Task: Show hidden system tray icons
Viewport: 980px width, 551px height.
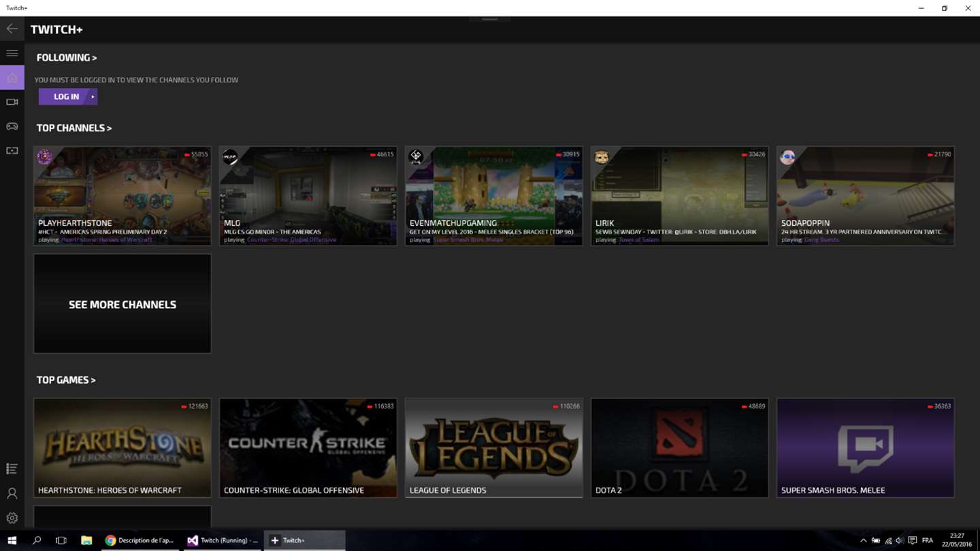Action: tap(863, 541)
